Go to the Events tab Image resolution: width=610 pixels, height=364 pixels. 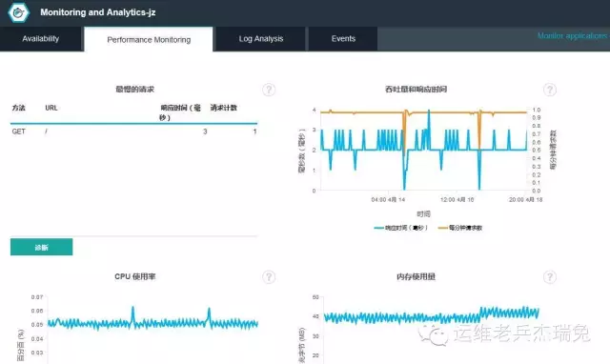click(x=343, y=39)
